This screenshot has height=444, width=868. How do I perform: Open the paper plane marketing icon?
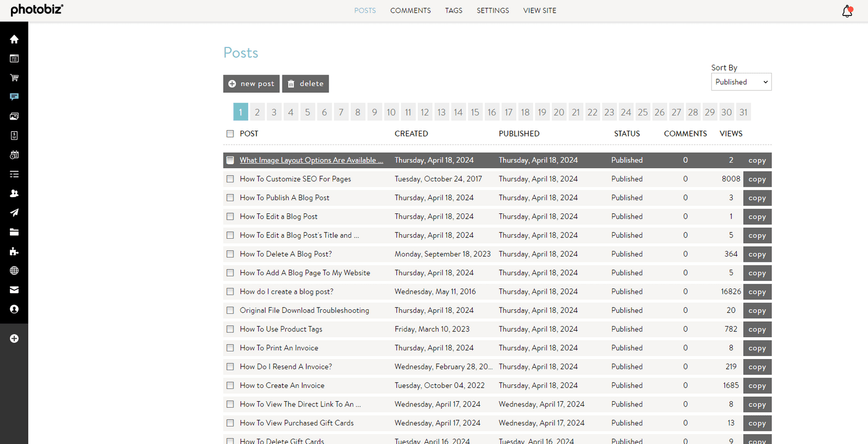pos(14,213)
